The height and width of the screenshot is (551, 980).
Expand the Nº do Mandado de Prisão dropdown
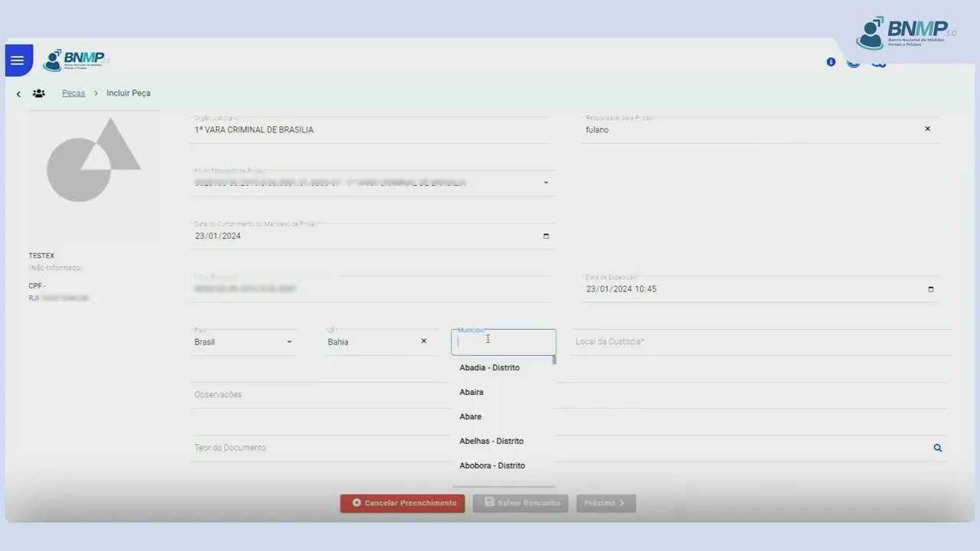tap(546, 183)
